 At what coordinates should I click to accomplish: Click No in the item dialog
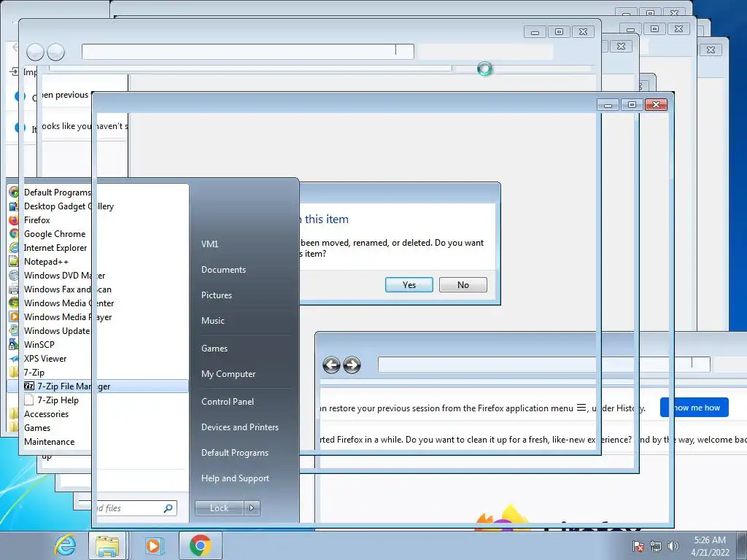(x=463, y=285)
